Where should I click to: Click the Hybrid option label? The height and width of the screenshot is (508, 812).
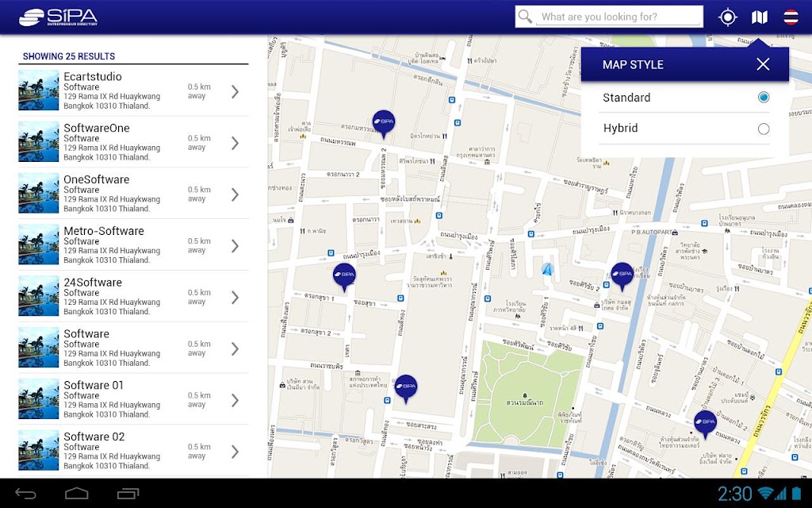[x=620, y=128]
